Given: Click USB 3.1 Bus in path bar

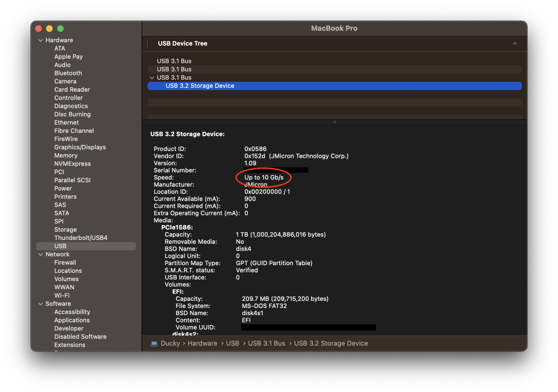Looking at the screenshot, I should point(266,343).
